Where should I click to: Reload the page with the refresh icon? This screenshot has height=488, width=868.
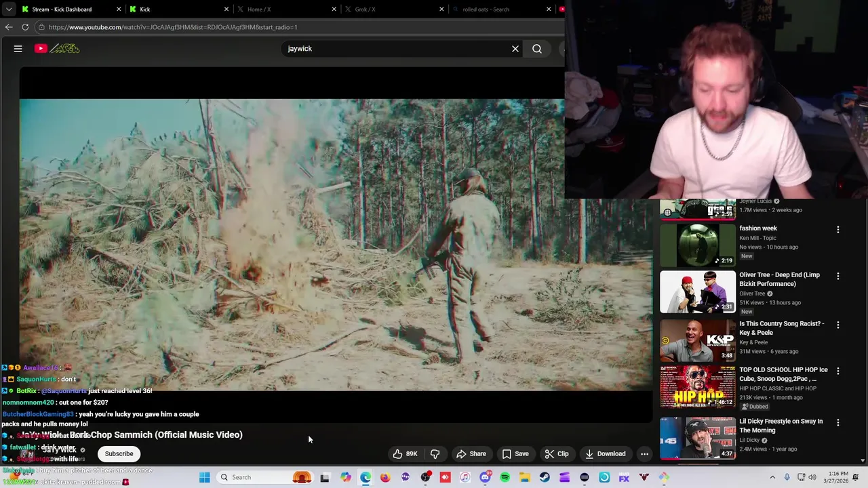point(25,27)
